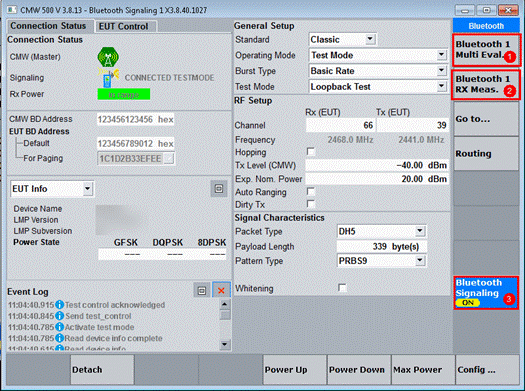Image resolution: width=525 pixels, height=391 pixels.
Task: Enable the Dirty Tx checkbox
Action: point(311,204)
